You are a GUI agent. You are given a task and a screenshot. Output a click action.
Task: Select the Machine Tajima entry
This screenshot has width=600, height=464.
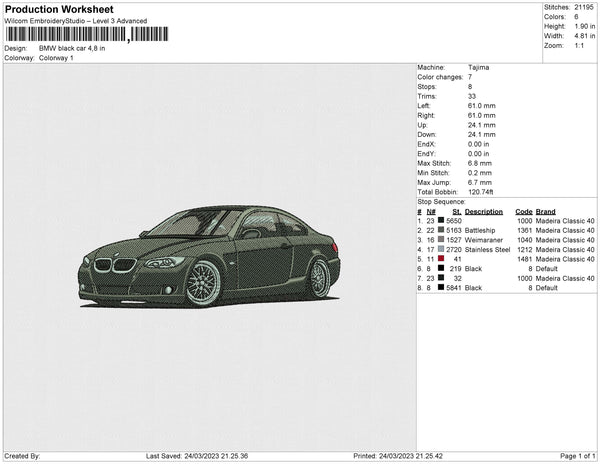click(478, 67)
